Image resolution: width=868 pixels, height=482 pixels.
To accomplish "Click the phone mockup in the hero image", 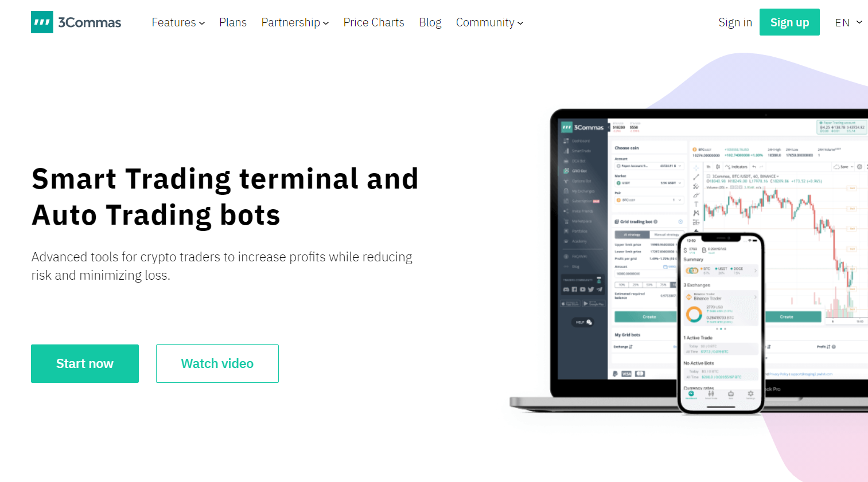I will pyautogui.click(x=721, y=323).
